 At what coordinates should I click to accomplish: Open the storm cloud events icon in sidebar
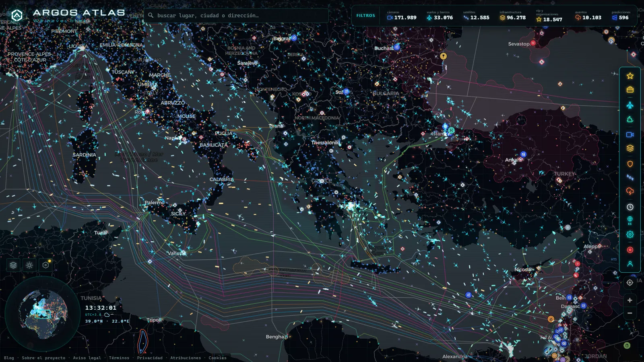[630, 191]
